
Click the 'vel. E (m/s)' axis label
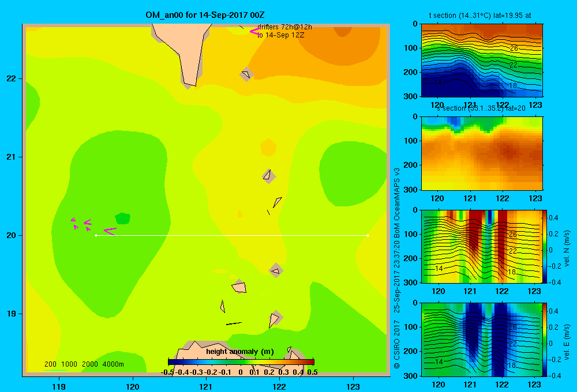[x=567, y=342]
